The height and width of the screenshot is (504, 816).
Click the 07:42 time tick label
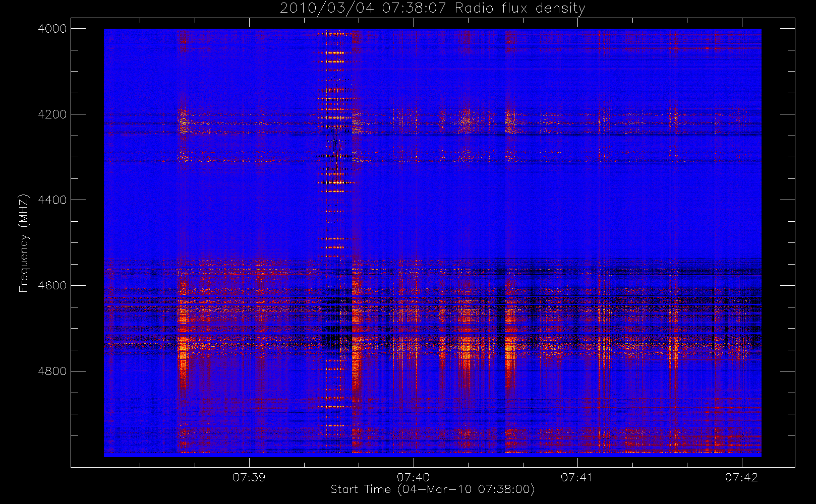click(x=741, y=477)
